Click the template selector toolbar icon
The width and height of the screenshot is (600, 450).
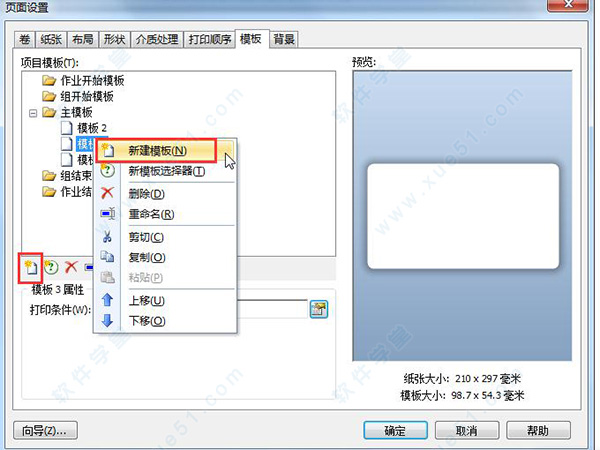(x=51, y=267)
